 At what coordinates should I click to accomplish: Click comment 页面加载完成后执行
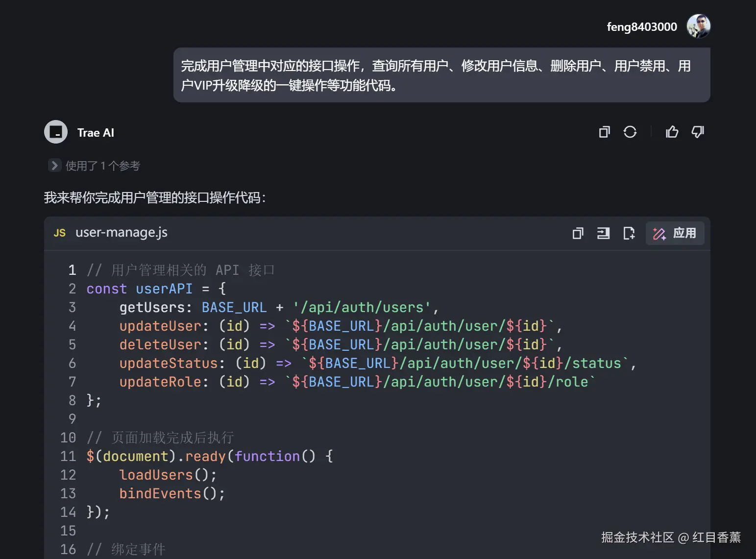click(x=160, y=437)
